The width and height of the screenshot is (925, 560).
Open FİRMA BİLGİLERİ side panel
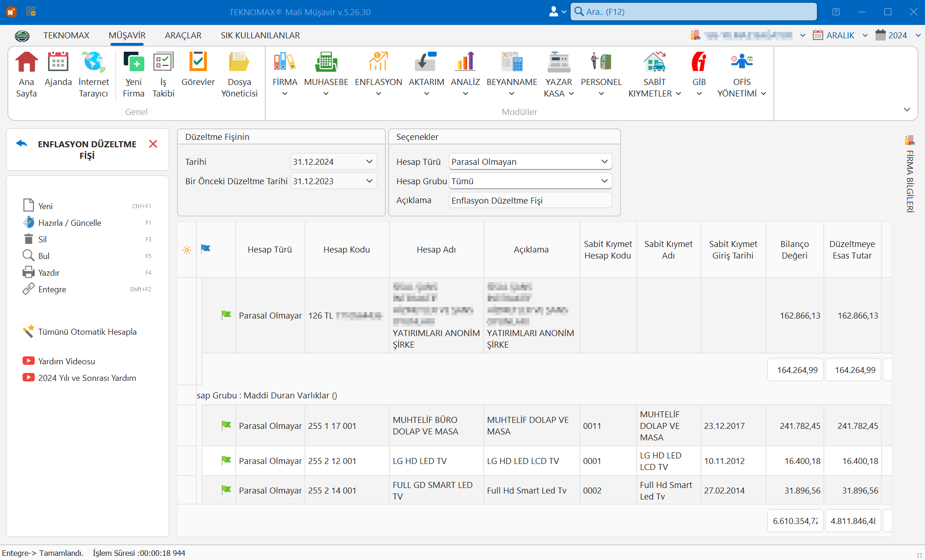coord(910,175)
